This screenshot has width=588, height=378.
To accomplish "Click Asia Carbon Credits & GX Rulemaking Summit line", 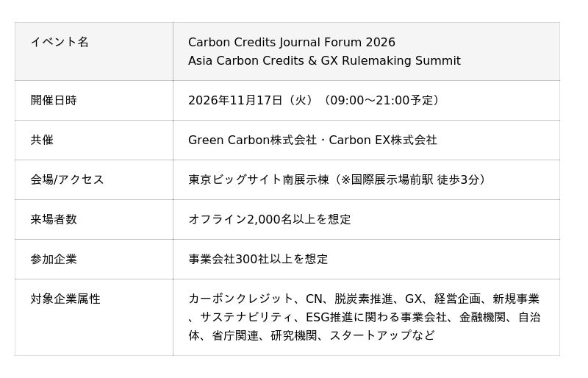I will [324, 61].
